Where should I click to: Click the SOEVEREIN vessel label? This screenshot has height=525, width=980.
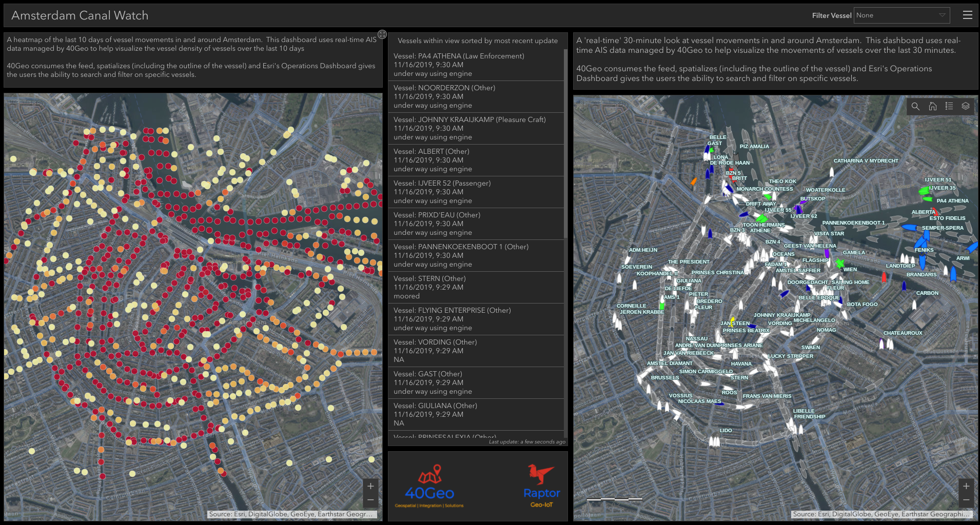click(x=637, y=267)
